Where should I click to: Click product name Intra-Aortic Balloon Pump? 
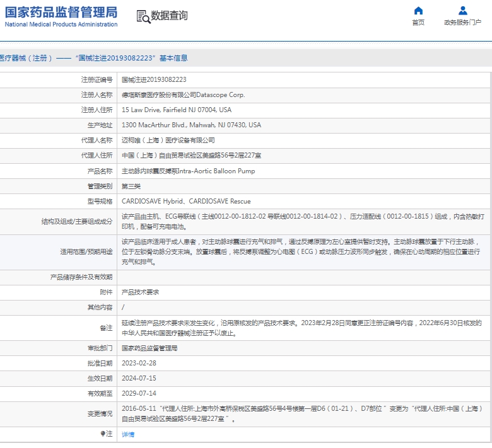point(188,171)
